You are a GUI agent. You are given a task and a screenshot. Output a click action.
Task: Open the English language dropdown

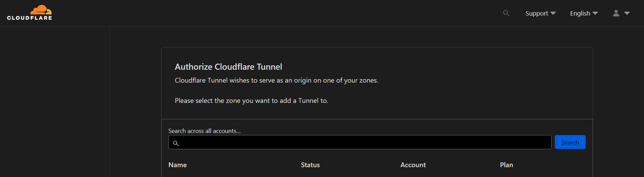584,13
